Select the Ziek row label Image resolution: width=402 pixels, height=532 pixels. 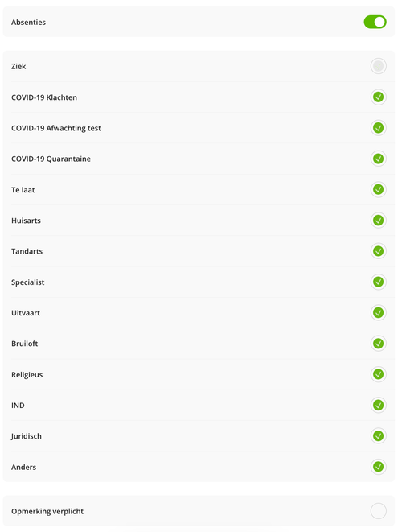pos(18,66)
